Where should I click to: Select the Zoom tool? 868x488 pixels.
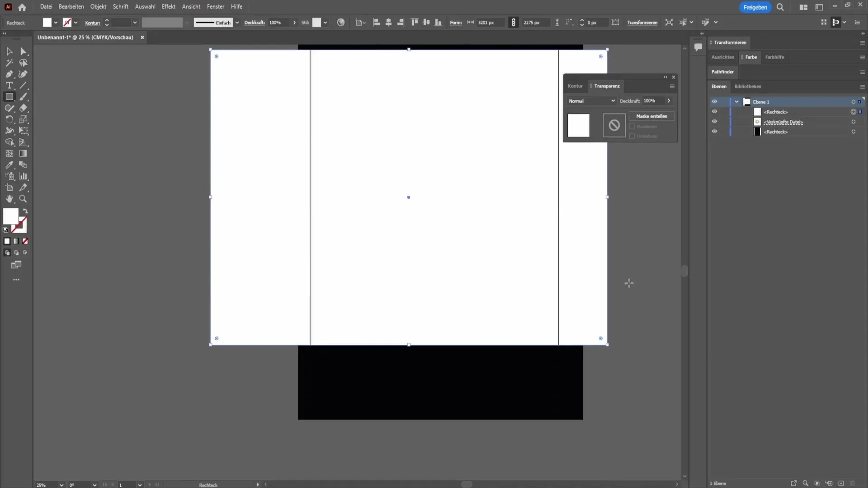(24, 199)
